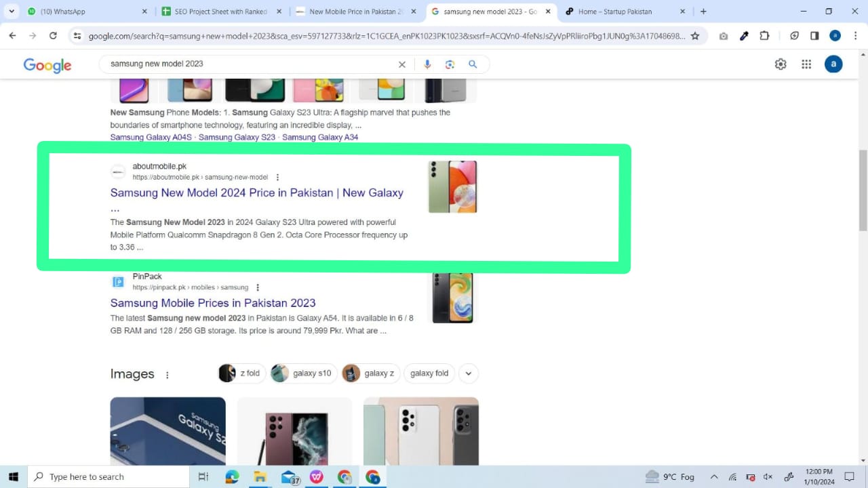868x488 pixels.
Task: Open Samsung Mobile Prices in Pakistan 2023 link
Action: tap(213, 303)
